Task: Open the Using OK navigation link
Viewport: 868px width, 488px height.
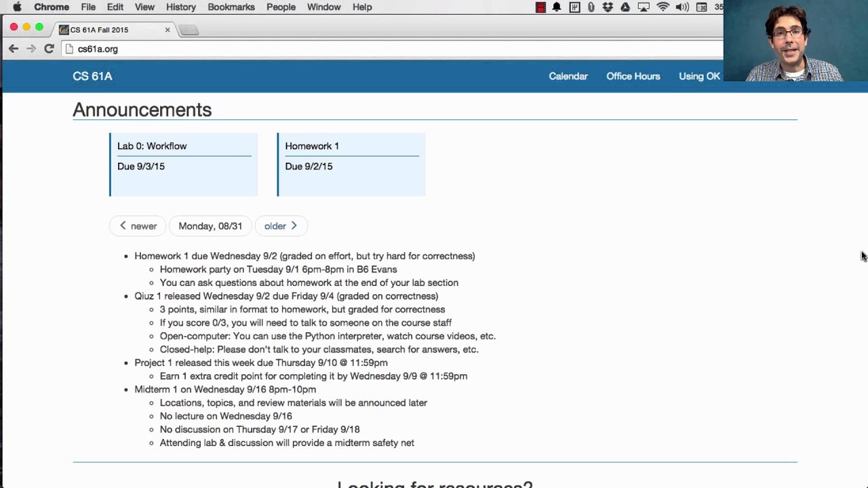Action: [x=699, y=76]
